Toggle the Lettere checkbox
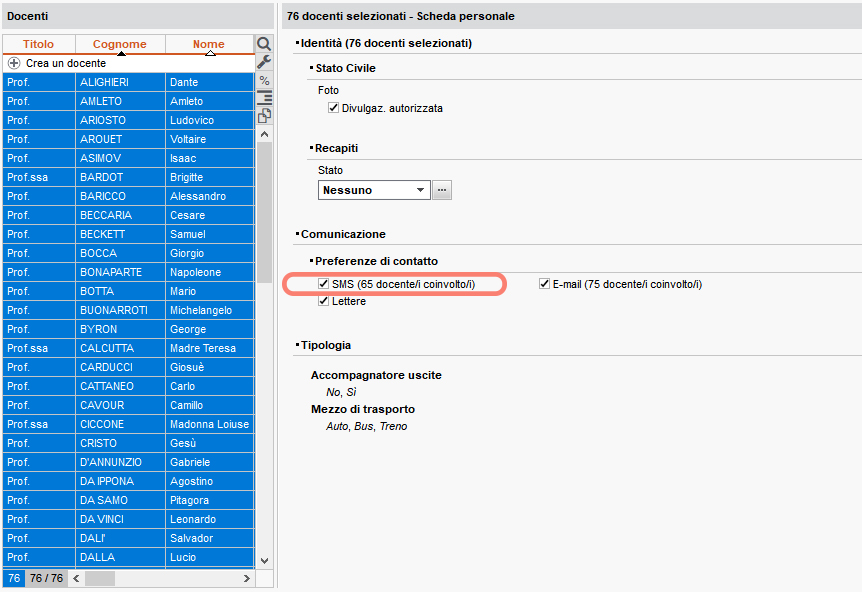This screenshot has height=592, width=862. (x=323, y=301)
